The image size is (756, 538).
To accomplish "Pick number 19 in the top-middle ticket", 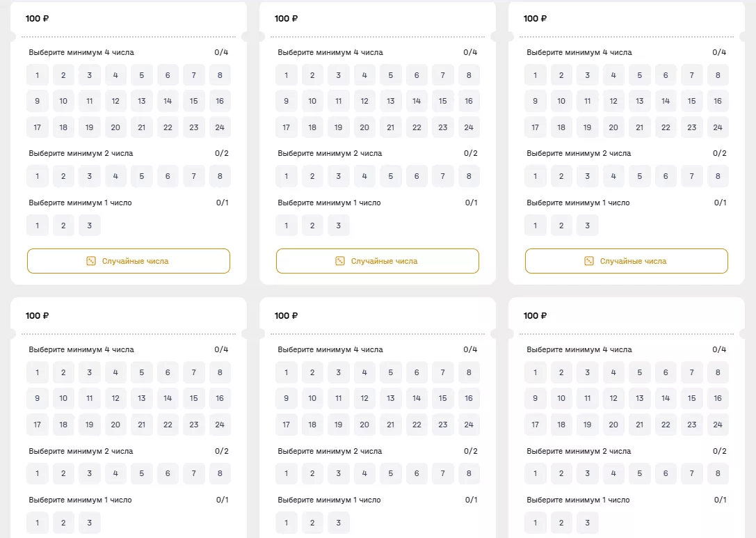I will 339,127.
